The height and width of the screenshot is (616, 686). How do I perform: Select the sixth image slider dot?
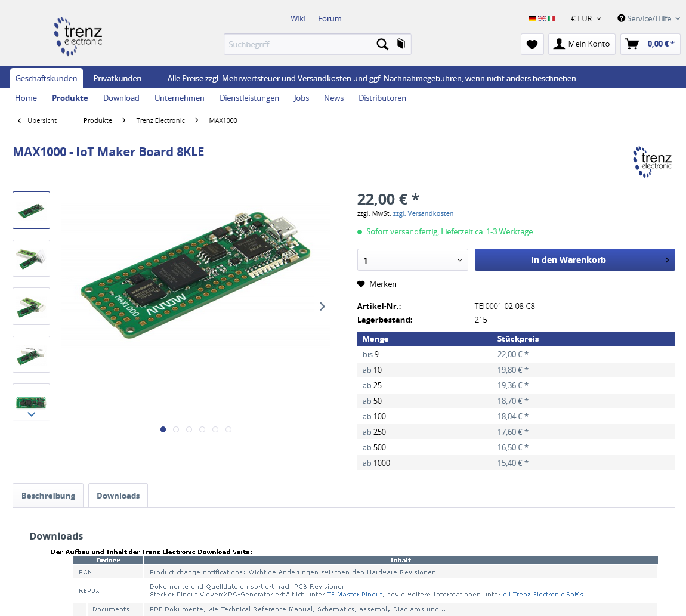point(228,429)
